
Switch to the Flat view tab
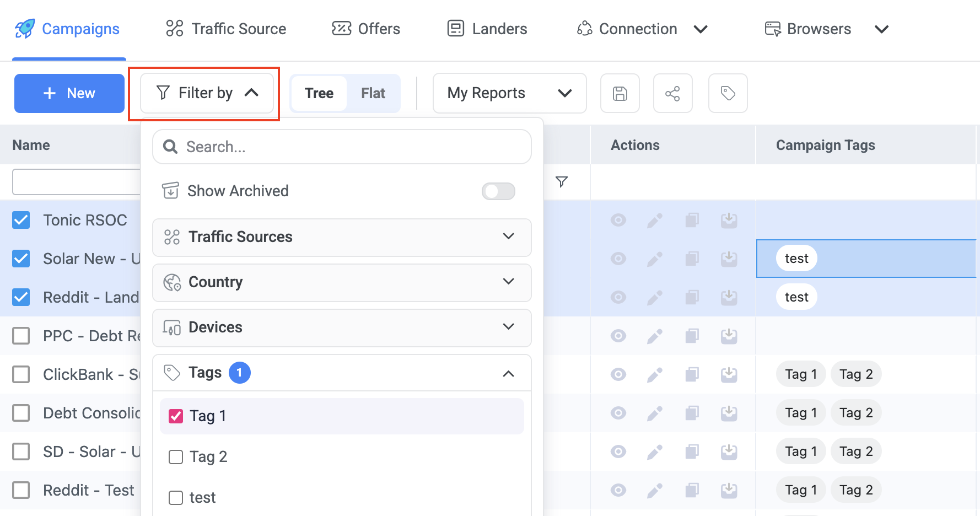point(373,93)
